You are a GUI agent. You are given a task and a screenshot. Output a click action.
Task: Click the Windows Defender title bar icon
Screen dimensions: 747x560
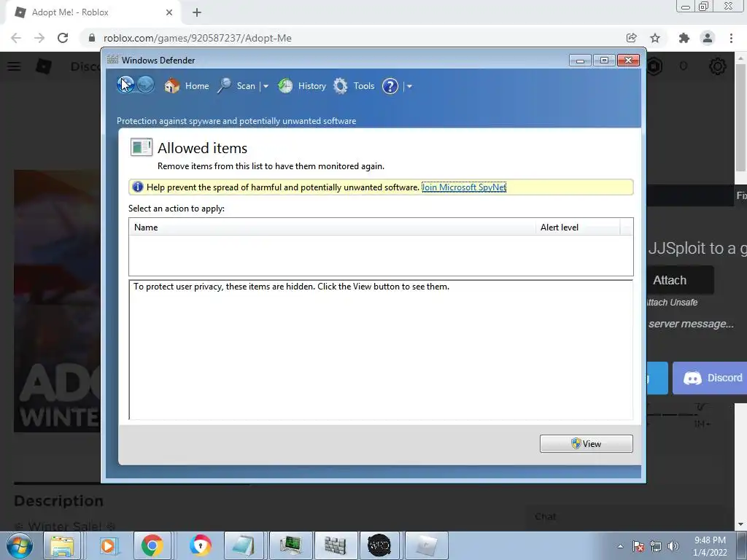pyautogui.click(x=112, y=60)
